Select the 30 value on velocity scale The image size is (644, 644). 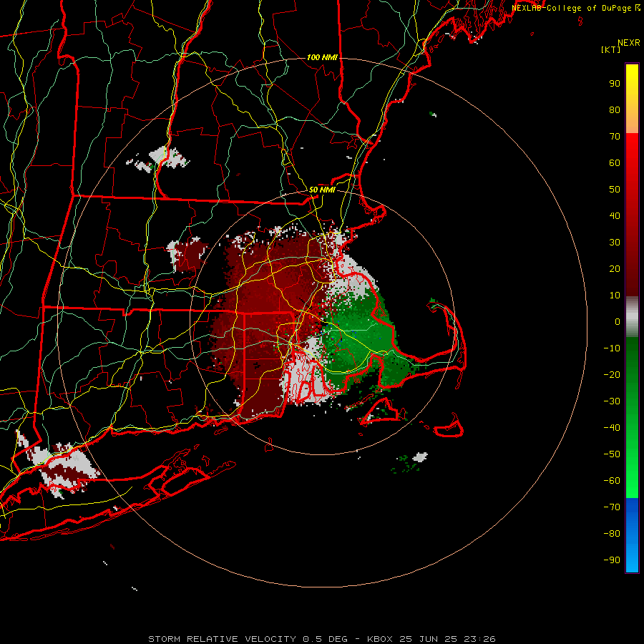[615, 243]
